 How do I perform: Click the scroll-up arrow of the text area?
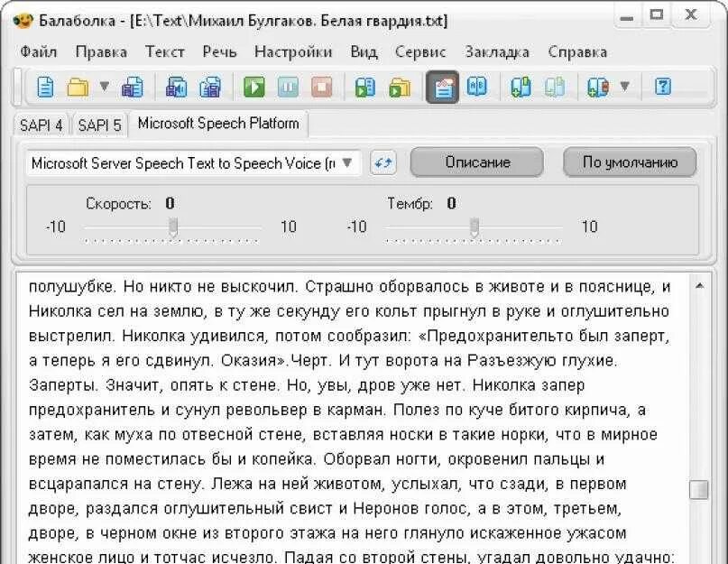click(699, 286)
